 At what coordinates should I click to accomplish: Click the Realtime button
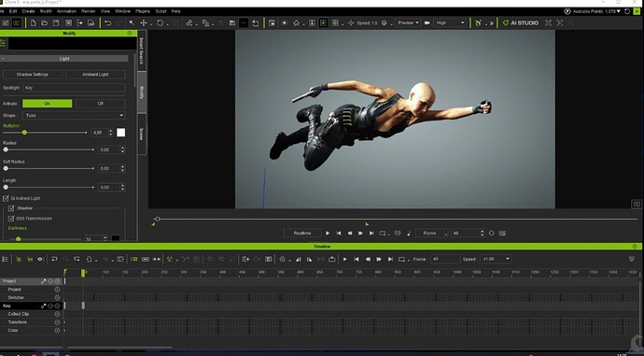(302, 233)
